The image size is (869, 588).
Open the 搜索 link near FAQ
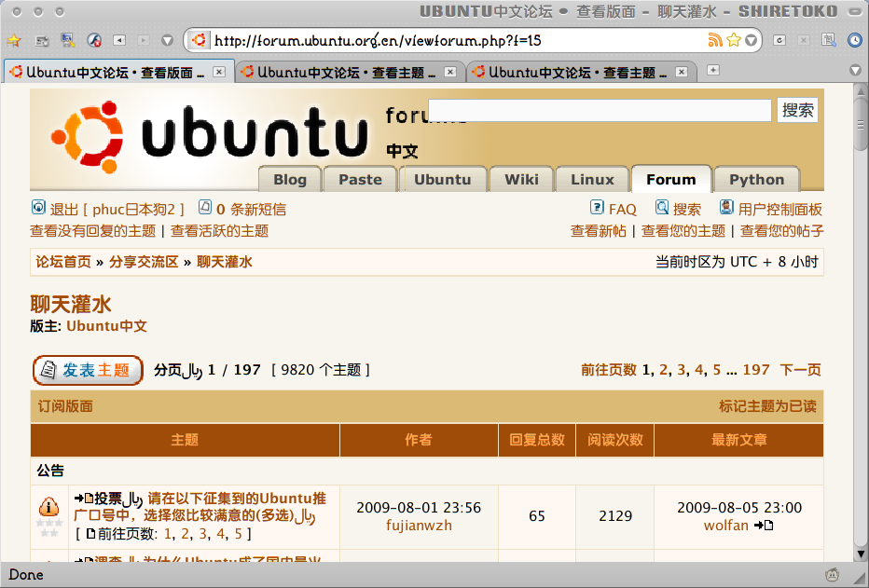[x=687, y=210]
